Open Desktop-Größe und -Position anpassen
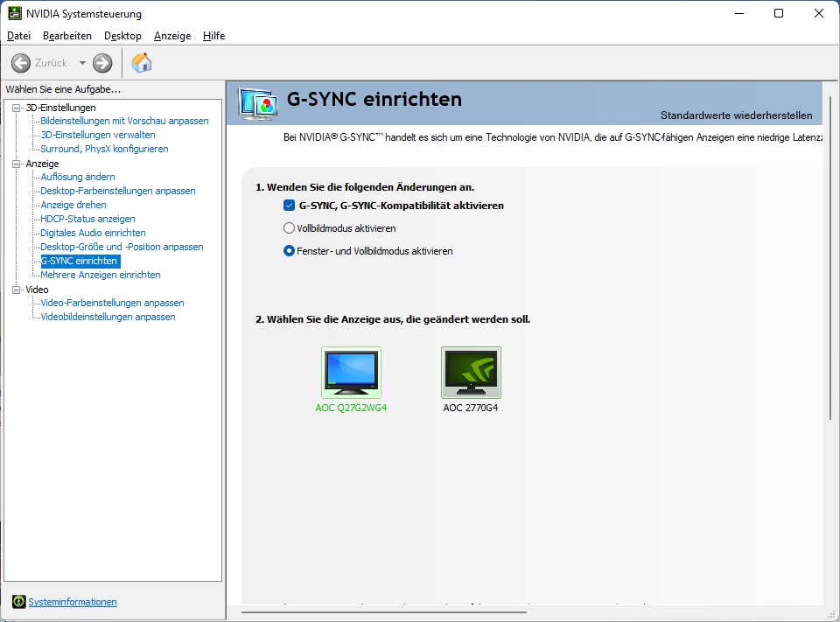The width and height of the screenshot is (840, 622). 122,247
